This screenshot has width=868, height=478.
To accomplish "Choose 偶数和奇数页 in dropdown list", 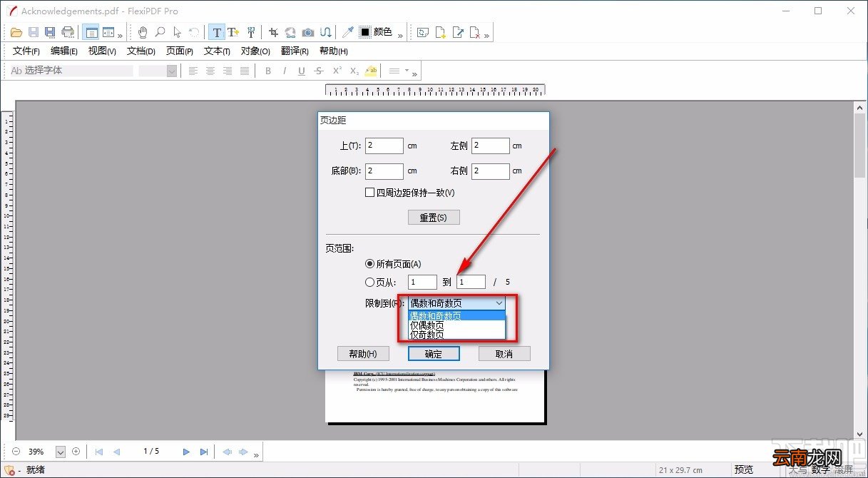I will pos(456,315).
